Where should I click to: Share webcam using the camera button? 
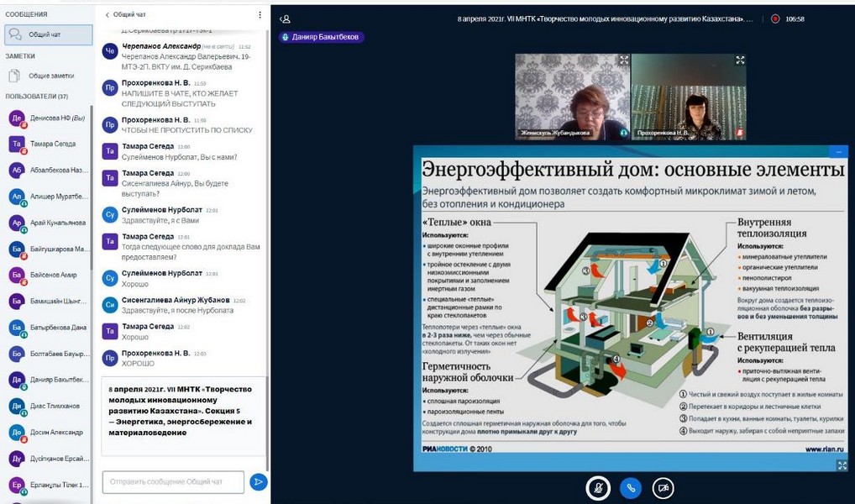click(663, 488)
